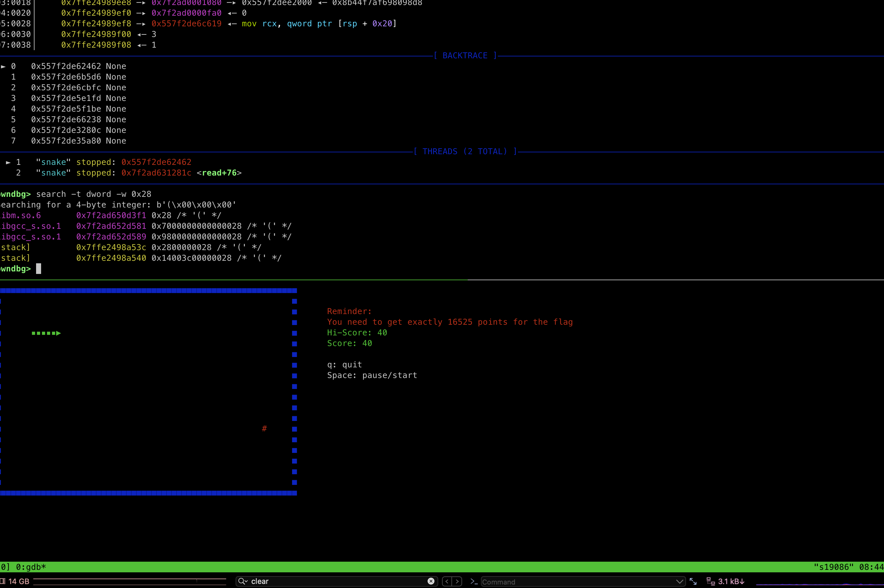Click backtrace frame 0 address
Image resolution: width=884 pixels, height=588 pixels.
coord(66,66)
